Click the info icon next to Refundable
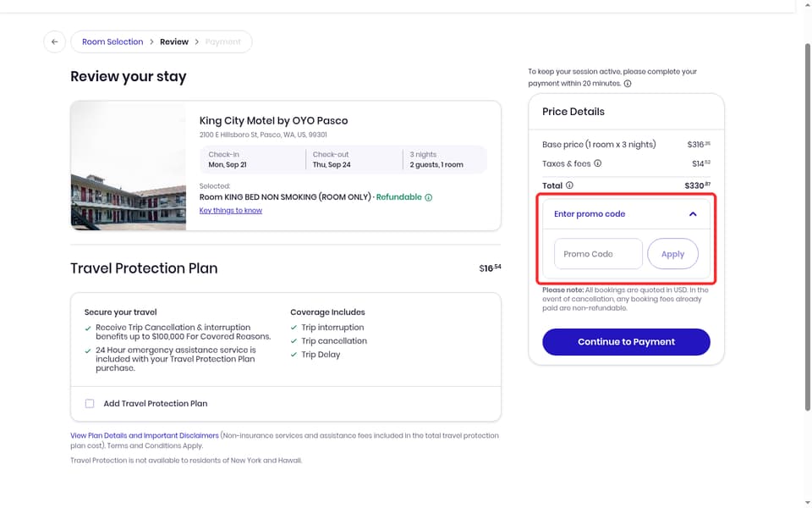The image size is (812, 508). pyautogui.click(x=428, y=197)
